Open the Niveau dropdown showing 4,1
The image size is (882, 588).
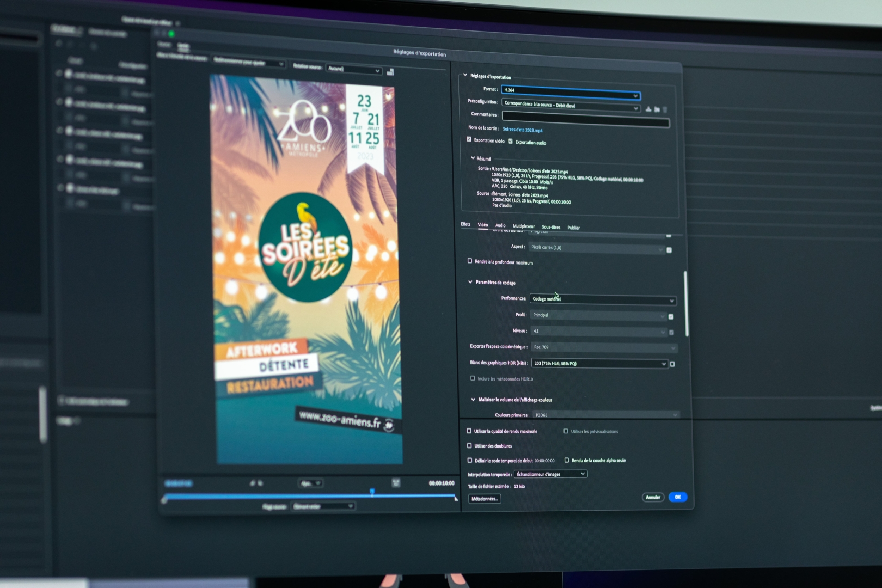(x=599, y=331)
